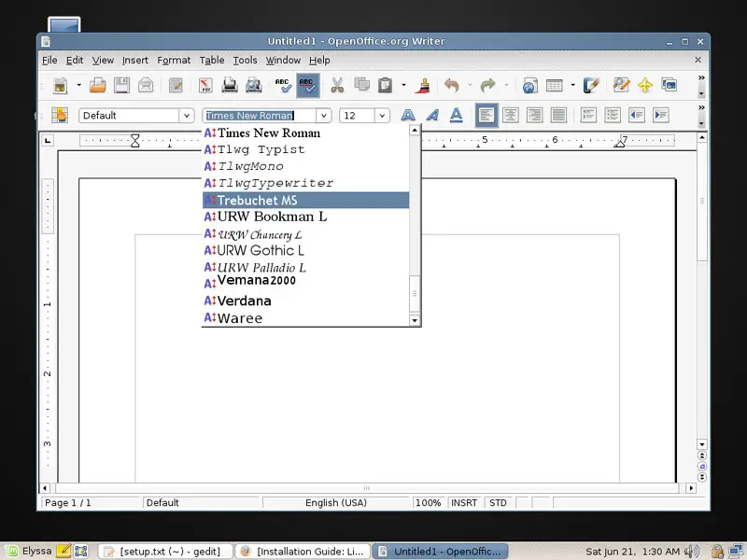
Task: Open the Styles and Formatting icon
Action: click(x=60, y=115)
